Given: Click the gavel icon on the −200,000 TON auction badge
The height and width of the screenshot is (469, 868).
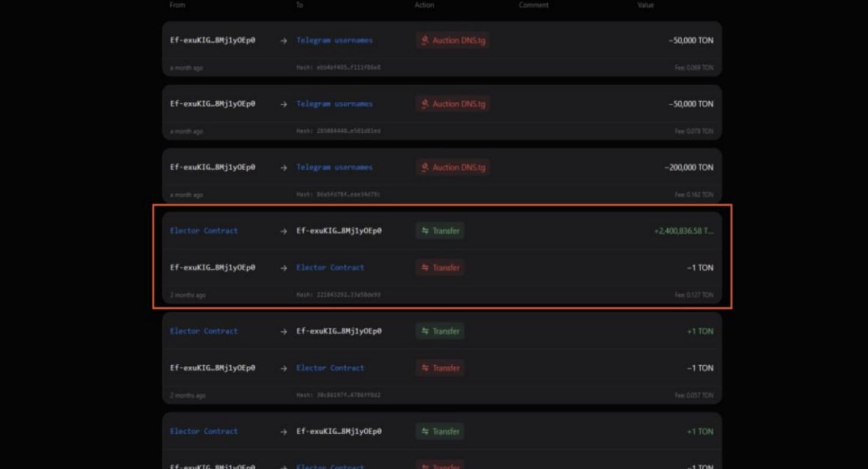Looking at the screenshot, I should [425, 168].
